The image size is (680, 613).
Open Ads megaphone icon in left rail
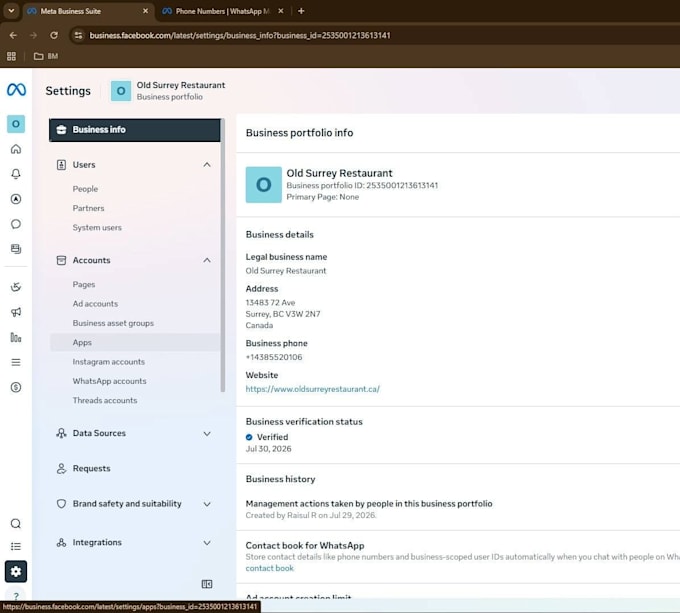click(x=16, y=312)
